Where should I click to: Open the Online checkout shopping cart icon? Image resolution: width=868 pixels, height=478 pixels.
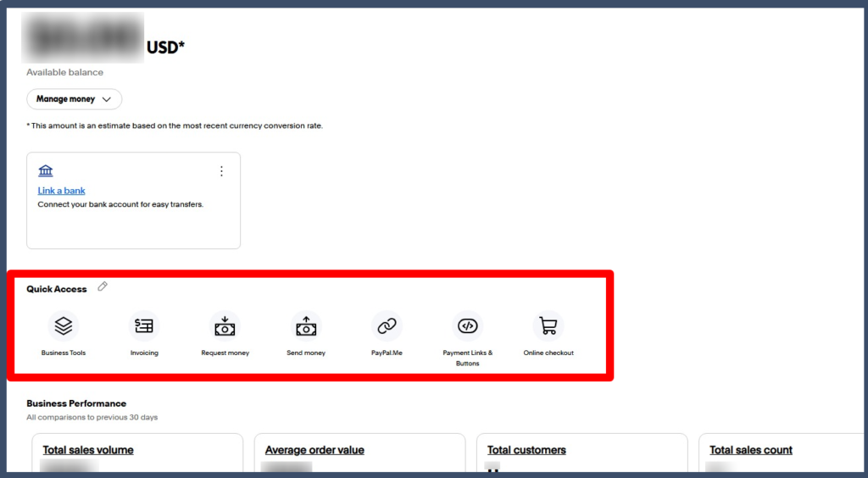[548, 325]
